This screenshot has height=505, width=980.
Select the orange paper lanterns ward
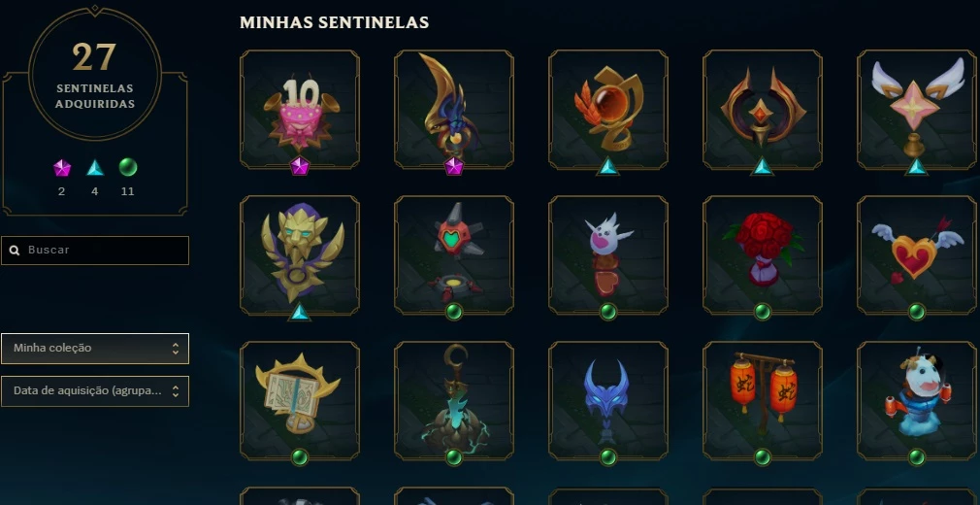click(x=762, y=401)
